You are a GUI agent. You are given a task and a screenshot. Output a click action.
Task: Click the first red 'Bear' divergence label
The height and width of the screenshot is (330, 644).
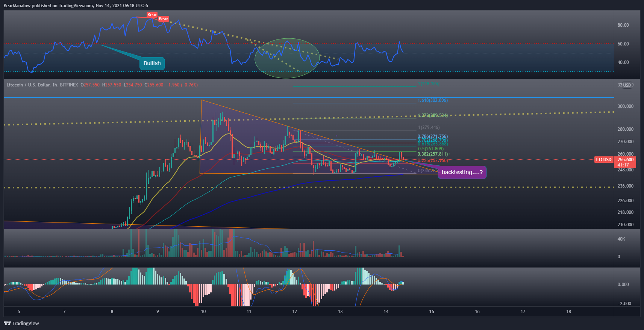click(152, 15)
